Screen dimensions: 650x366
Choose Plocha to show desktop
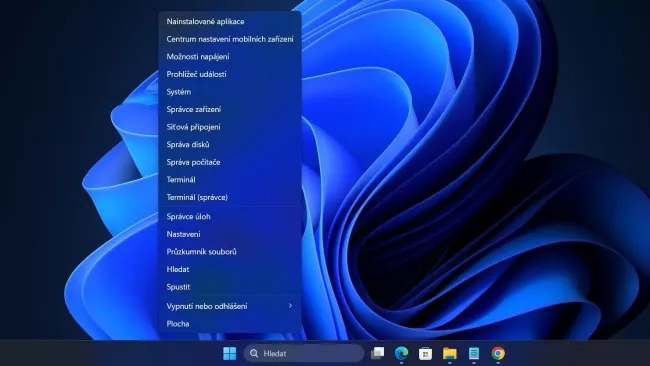(x=230, y=324)
